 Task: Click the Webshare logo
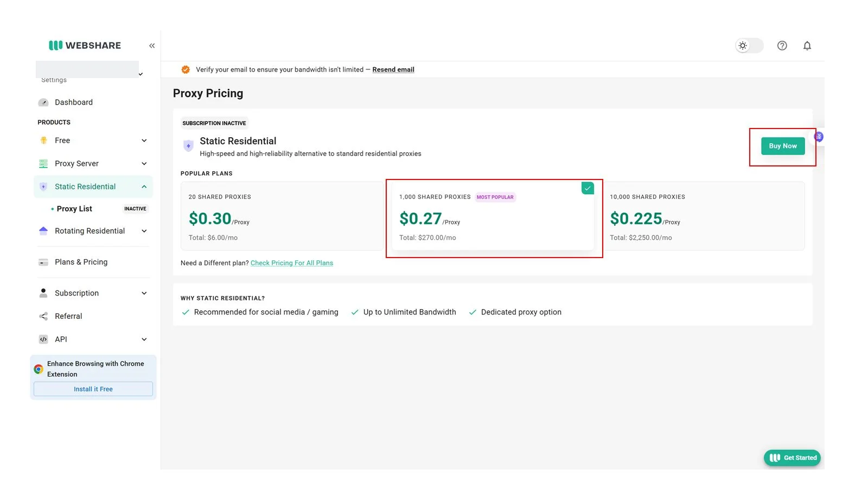click(85, 46)
